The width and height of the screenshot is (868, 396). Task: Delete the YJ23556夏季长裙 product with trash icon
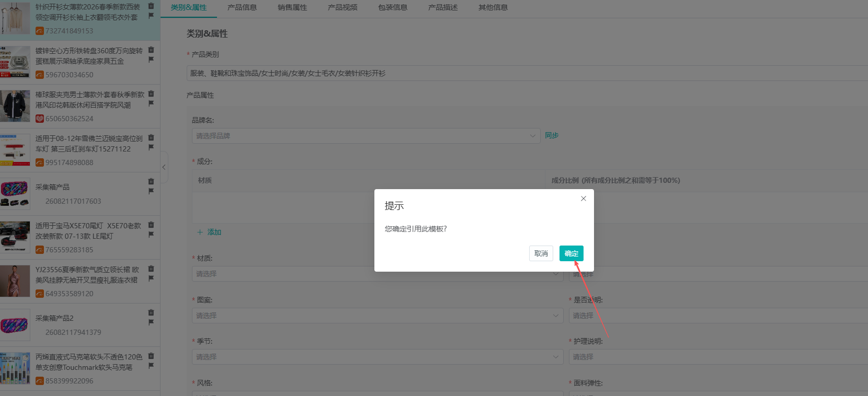tap(151, 269)
